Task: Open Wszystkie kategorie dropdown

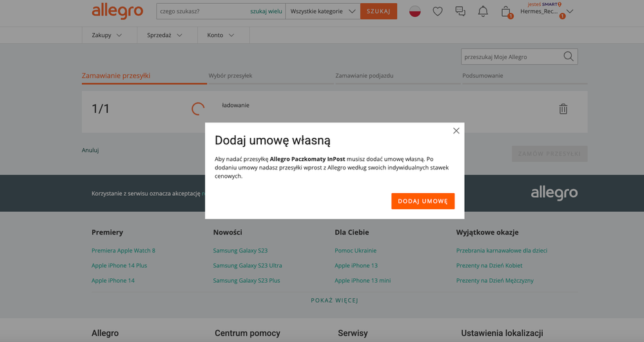Action: pos(322,11)
